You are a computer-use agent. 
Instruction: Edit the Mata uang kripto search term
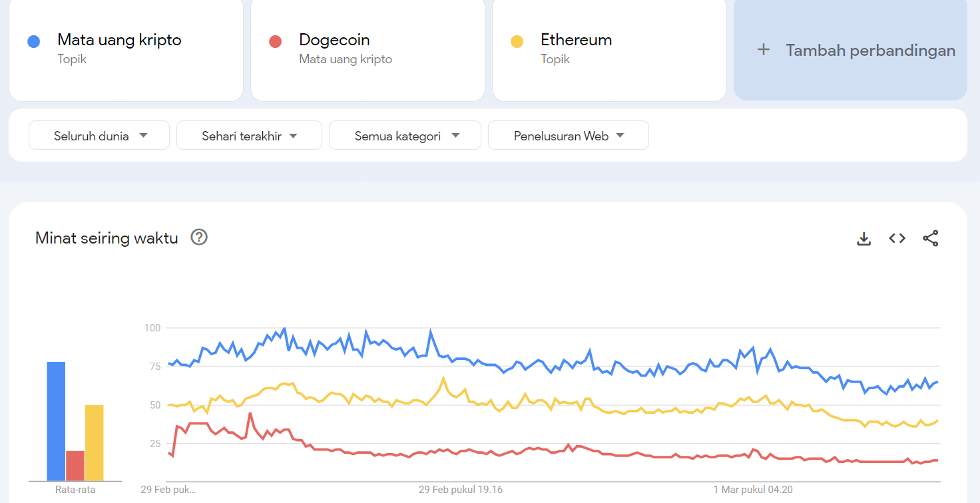pyautogui.click(x=126, y=49)
